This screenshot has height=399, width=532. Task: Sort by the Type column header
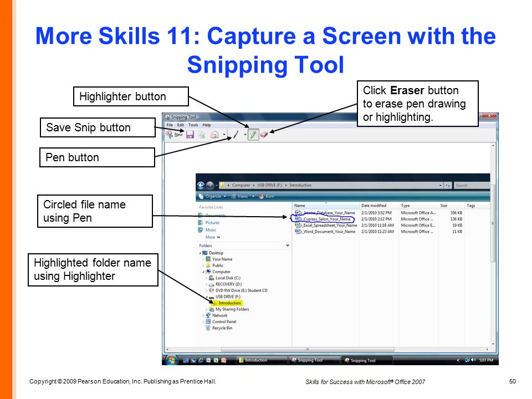point(418,206)
